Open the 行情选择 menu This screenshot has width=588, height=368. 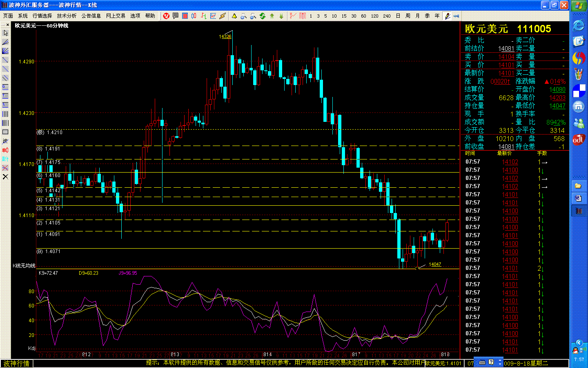[x=42, y=16]
